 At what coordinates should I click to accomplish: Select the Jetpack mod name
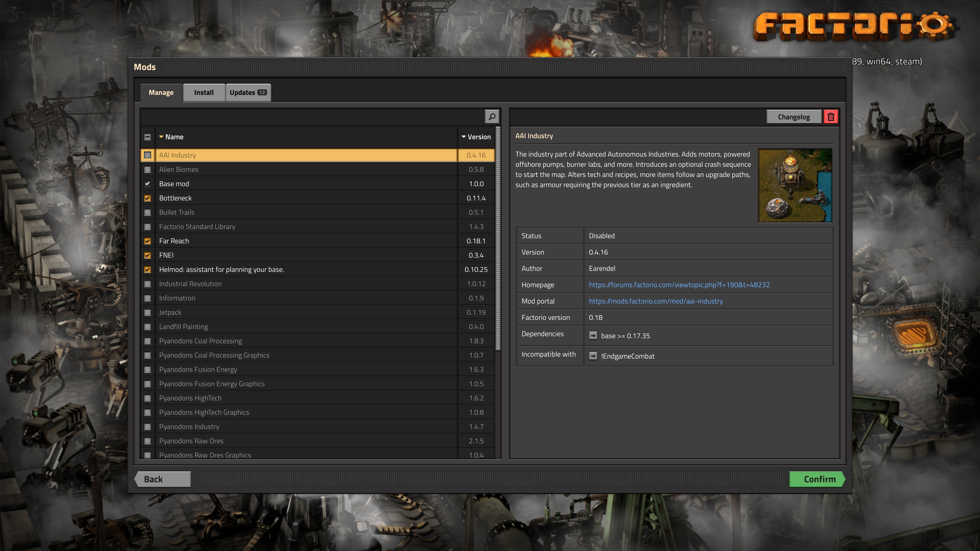click(170, 312)
